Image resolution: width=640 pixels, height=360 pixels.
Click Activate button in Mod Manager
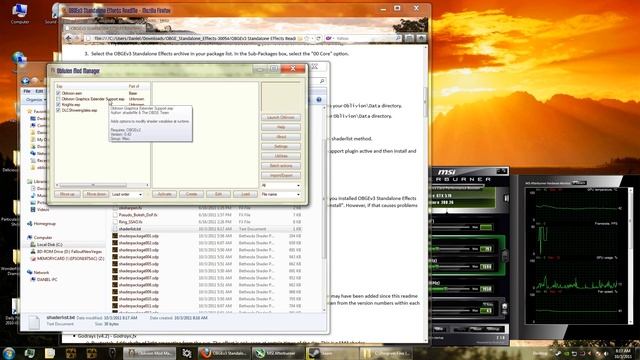click(164, 194)
